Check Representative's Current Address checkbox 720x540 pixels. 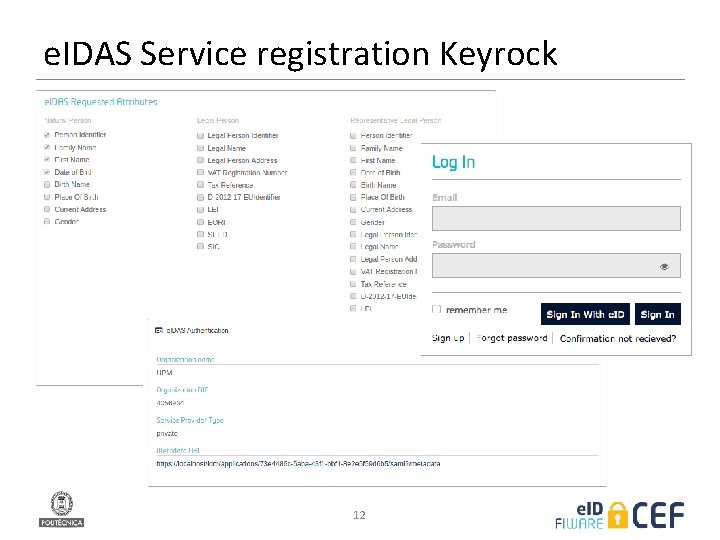tap(353, 209)
